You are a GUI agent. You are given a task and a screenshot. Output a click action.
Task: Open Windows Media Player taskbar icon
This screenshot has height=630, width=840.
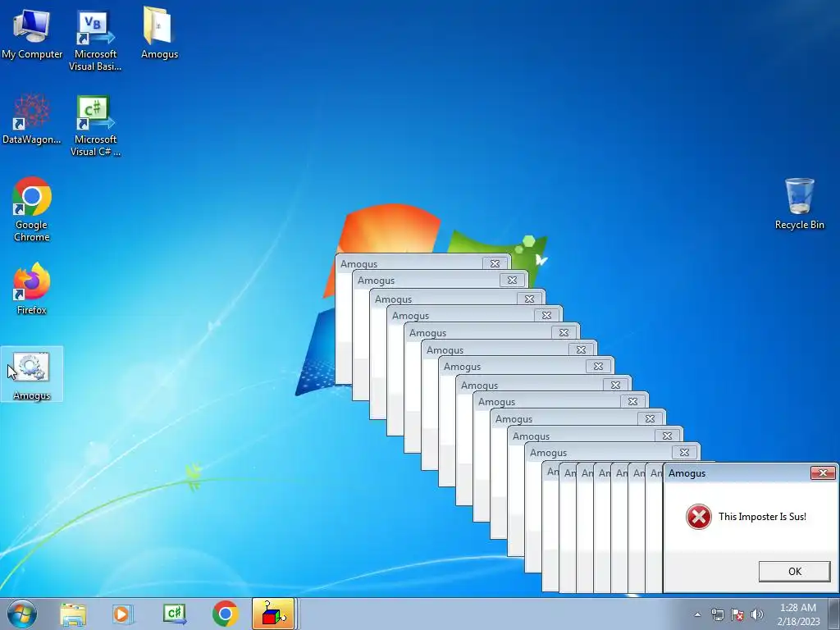pyautogui.click(x=123, y=614)
